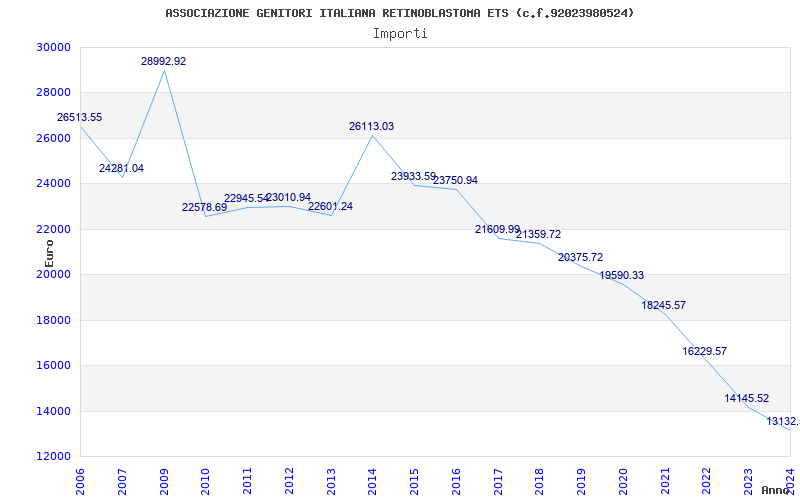Select x-axis year 2024

pos(790,481)
